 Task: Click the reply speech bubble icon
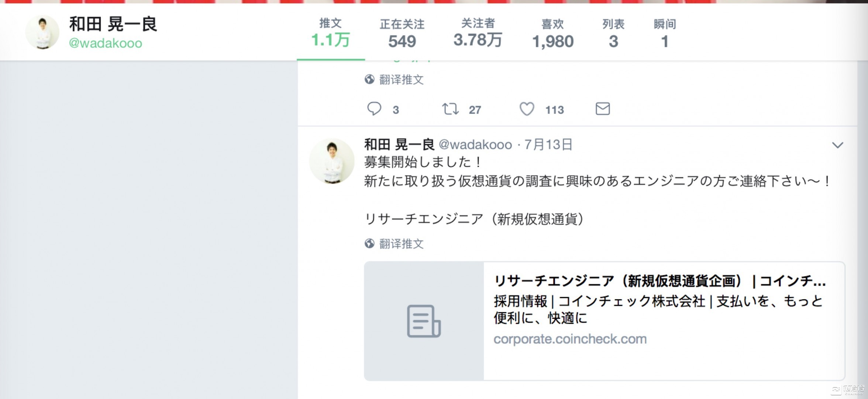[x=374, y=109]
